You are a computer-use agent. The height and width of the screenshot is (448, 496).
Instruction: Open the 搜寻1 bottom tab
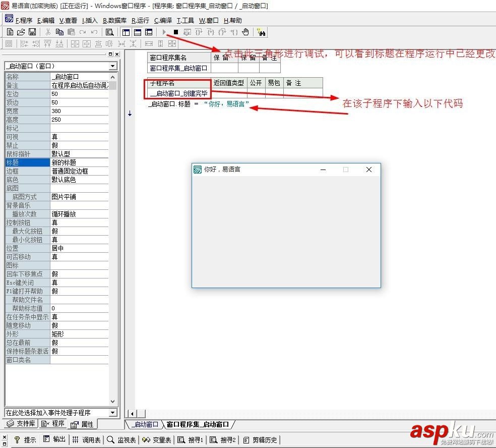coord(190,440)
